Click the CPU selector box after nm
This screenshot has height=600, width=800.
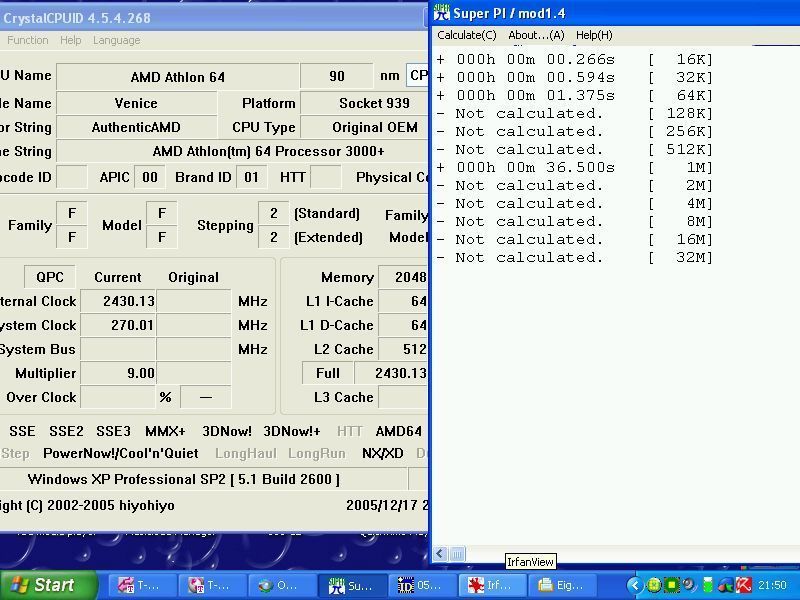417,76
